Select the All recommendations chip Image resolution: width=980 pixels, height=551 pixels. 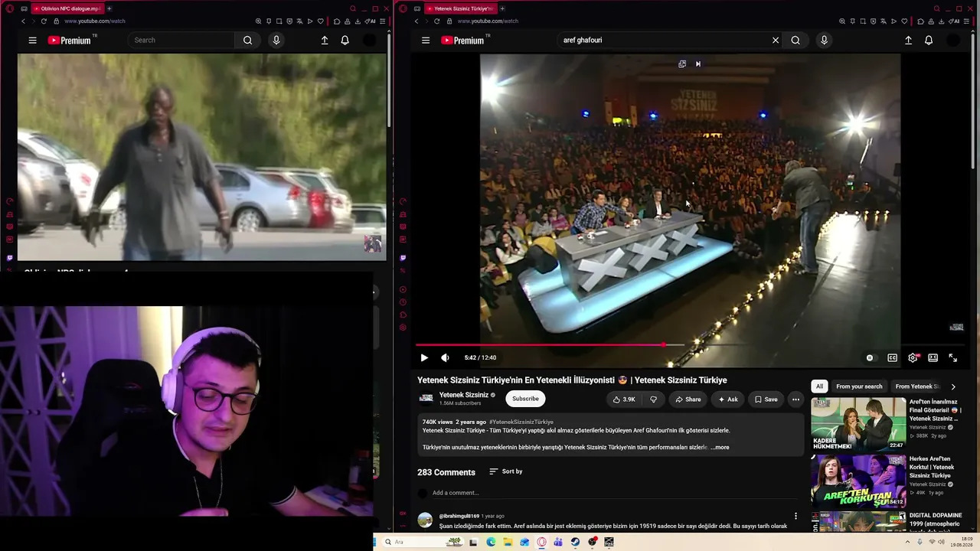click(819, 386)
